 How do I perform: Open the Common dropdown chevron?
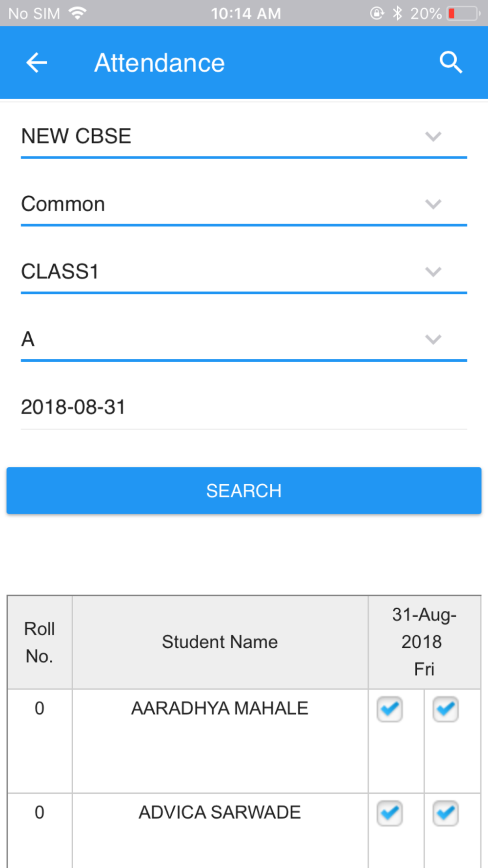[x=433, y=204]
